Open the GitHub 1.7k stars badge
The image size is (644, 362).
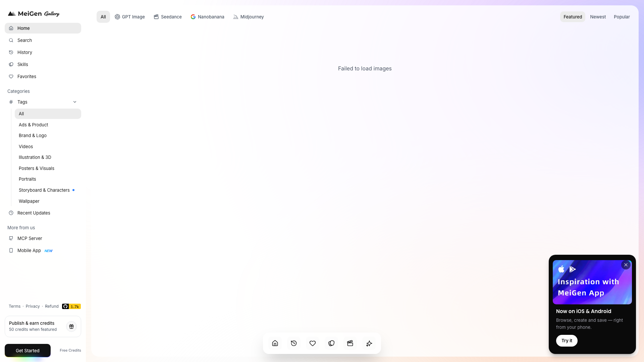(71, 306)
